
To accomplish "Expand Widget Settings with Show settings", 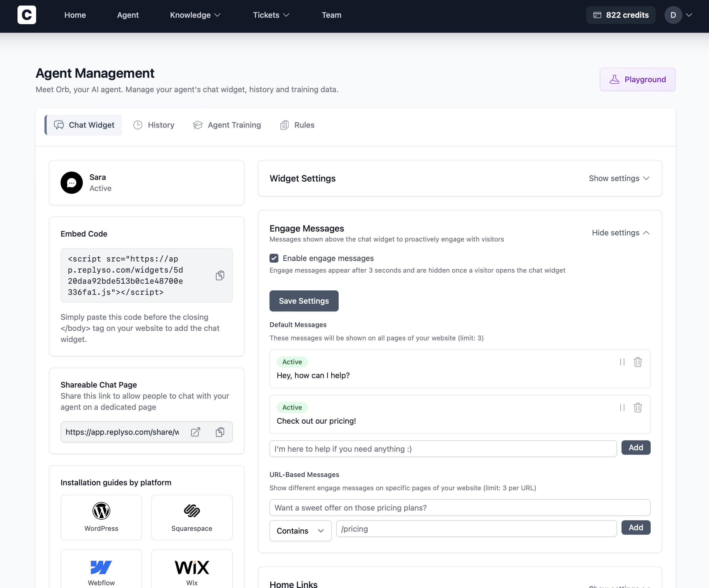I will (619, 178).
